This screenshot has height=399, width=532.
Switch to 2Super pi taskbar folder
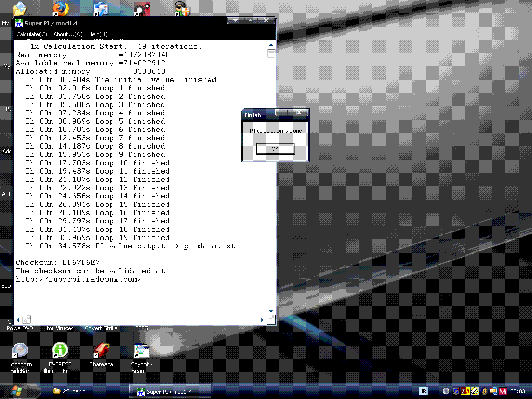70,391
